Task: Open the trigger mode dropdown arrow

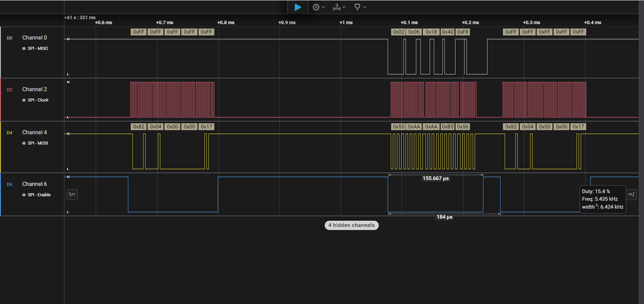Action: coord(324,7)
